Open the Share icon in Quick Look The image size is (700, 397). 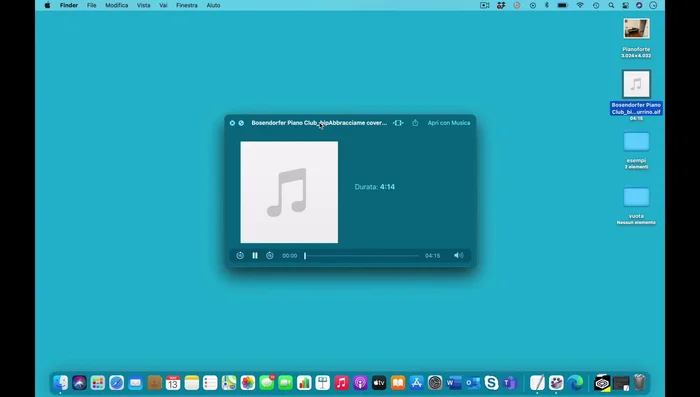click(415, 123)
